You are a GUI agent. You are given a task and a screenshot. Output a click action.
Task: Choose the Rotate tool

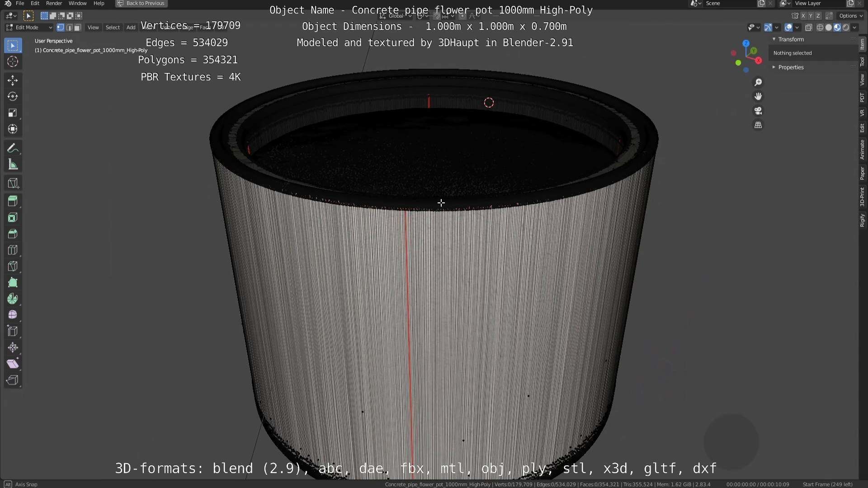coord(13,97)
